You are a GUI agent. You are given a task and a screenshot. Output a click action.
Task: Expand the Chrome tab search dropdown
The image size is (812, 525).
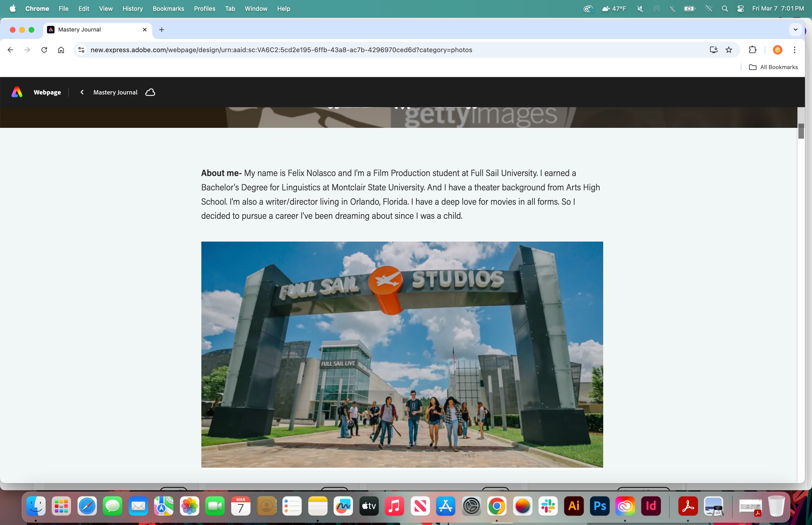pyautogui.click(x=795, y=30)
